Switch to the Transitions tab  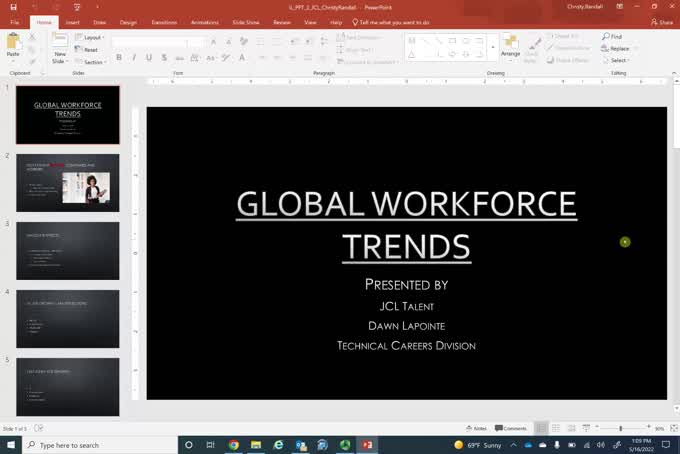[x=164, y=22]
